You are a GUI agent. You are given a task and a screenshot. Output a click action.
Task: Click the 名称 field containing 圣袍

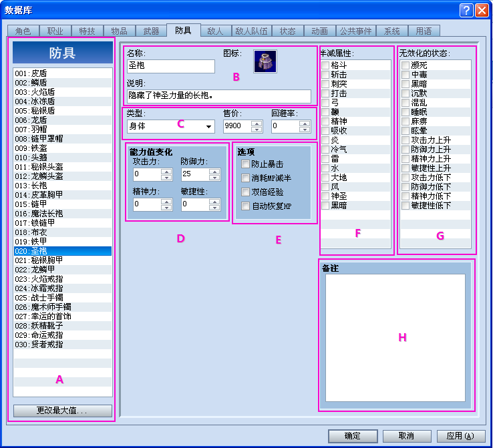coord(171,66)
